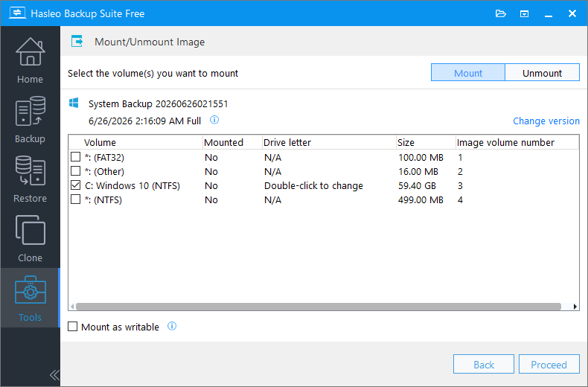Click the Size column header

tap(426, 142)
